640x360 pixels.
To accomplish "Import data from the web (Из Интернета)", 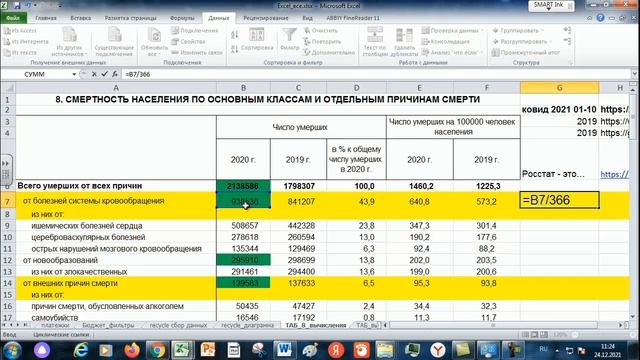I will pyautogui.click(x=26, y=42).
